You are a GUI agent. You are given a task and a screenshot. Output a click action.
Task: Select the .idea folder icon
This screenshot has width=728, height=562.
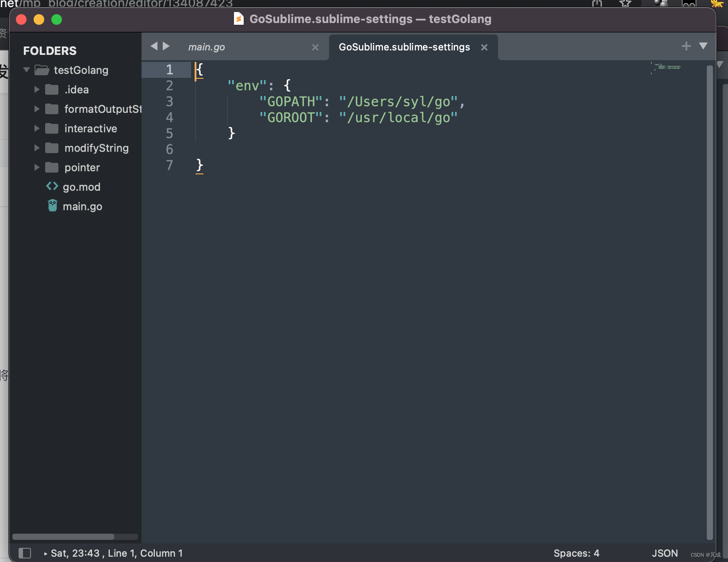[51, 89]
